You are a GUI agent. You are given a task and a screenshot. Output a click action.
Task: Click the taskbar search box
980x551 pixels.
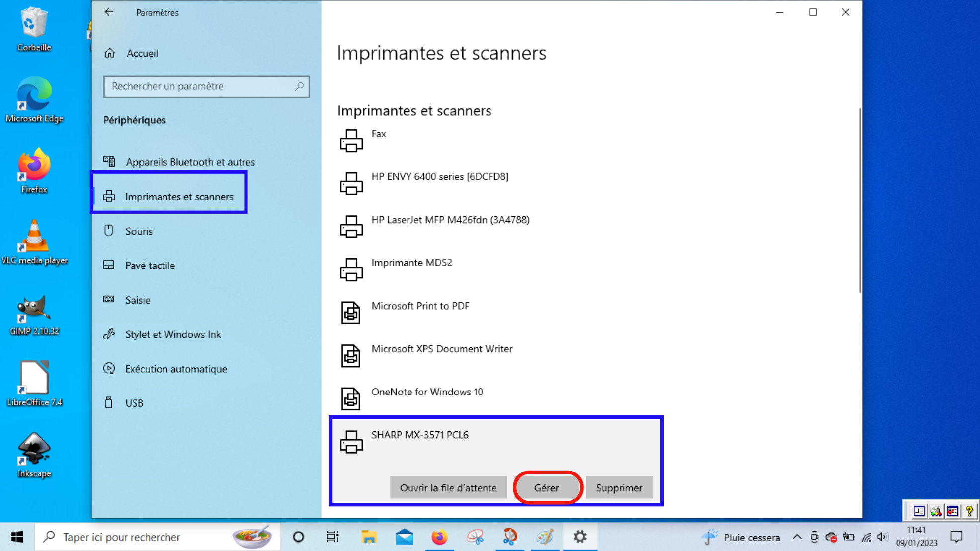[x=157, y=537]
